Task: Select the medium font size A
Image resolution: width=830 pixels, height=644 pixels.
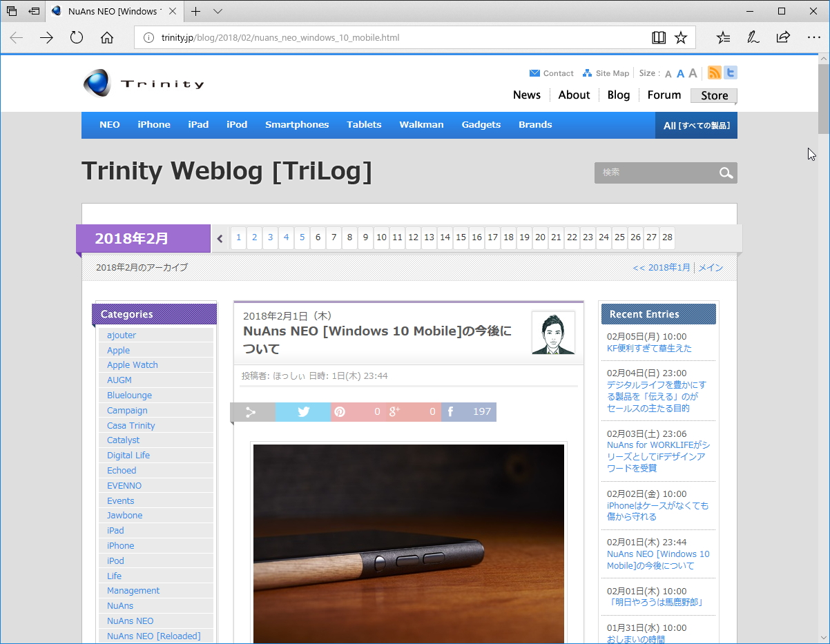Action: click(680, 73)
